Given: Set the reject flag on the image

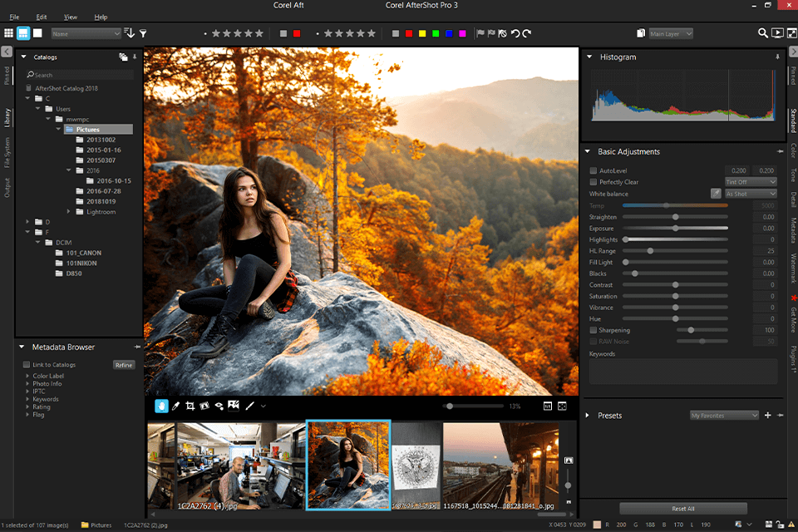Looking at the screenshot, I should [491, 33].
